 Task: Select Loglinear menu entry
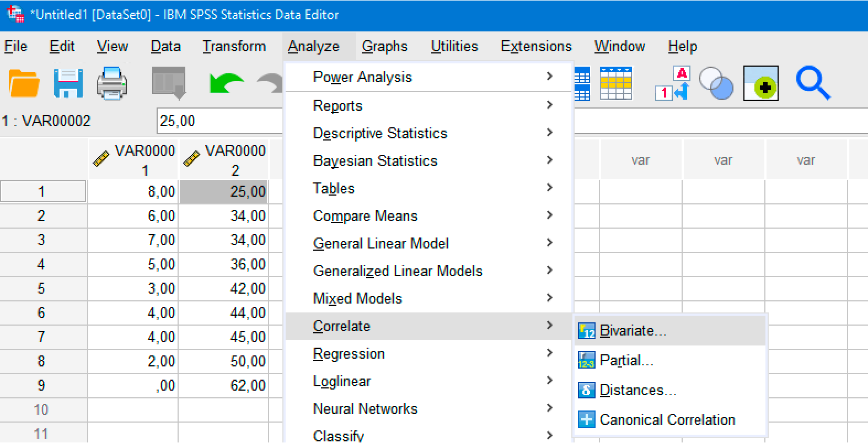(428, 381)
